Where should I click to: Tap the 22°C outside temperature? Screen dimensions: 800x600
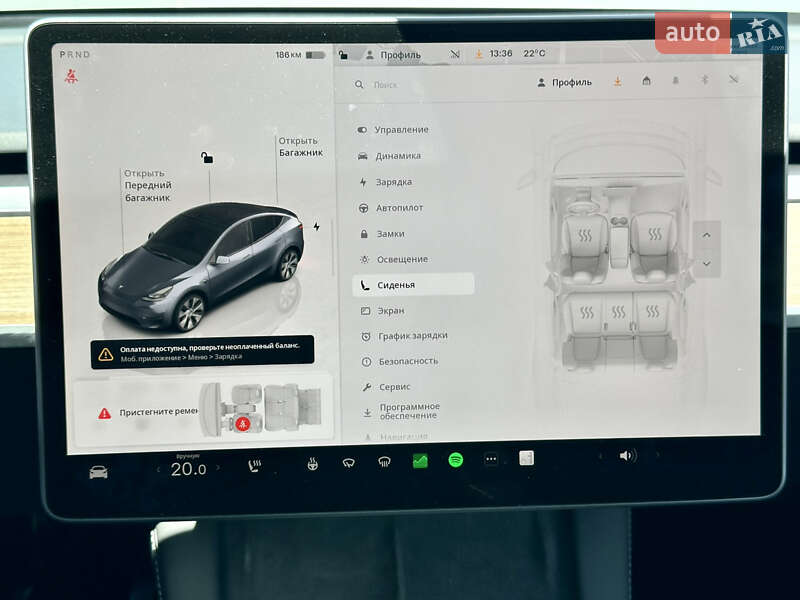(534, 53)
